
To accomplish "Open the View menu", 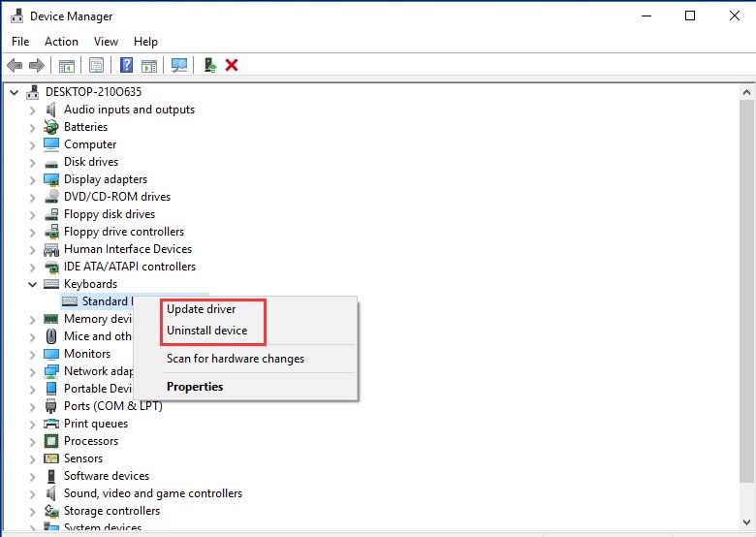I will pyautogui.click(x=106, y=42).
